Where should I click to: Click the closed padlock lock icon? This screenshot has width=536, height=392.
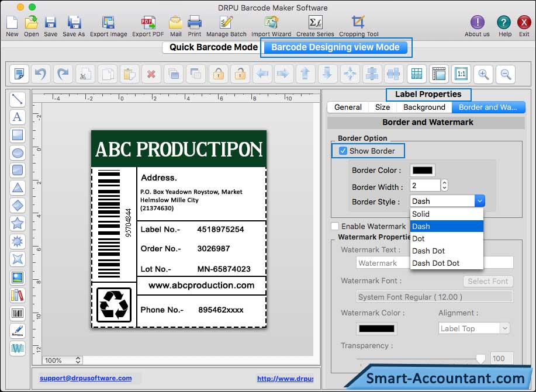pos(218,74)
